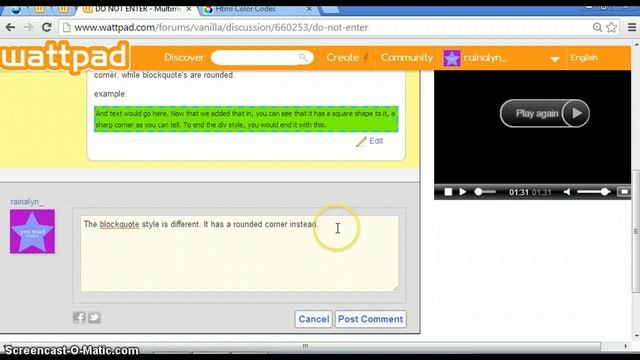The width and height of the screenshot is (640, 360).
Task: Open rainalyn_ username link beside comment
Action: (27, 202)
